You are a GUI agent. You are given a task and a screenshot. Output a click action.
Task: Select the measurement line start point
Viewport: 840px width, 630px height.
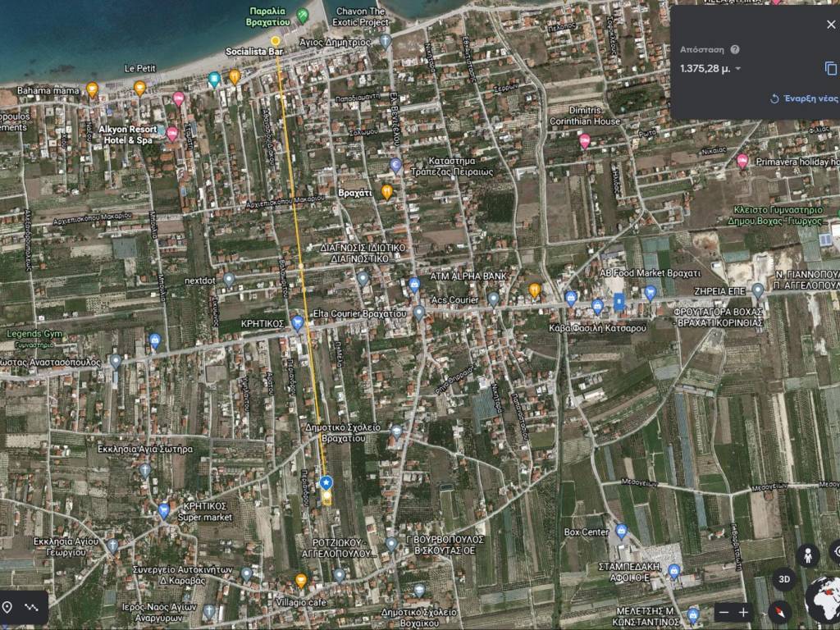276,40
